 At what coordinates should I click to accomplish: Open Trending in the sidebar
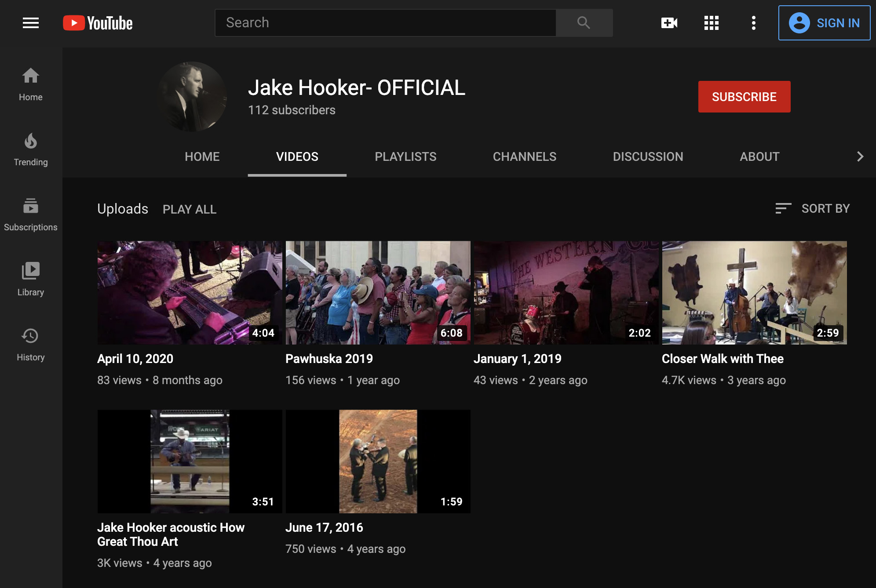31,149
